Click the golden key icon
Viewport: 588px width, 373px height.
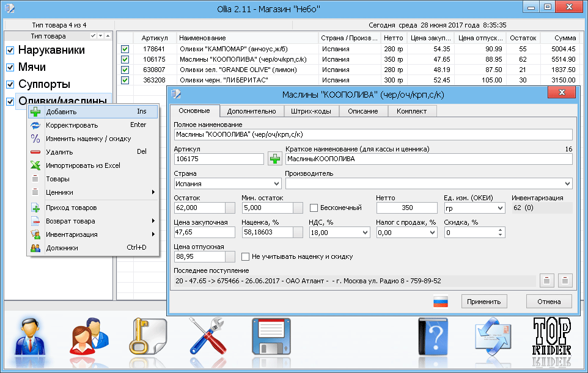coord(148,337)
